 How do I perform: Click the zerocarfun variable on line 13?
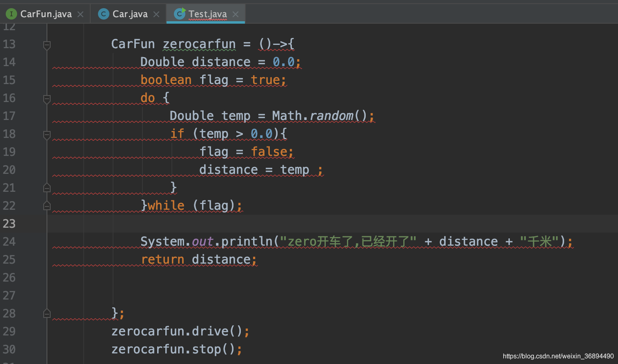click(199, 44)
